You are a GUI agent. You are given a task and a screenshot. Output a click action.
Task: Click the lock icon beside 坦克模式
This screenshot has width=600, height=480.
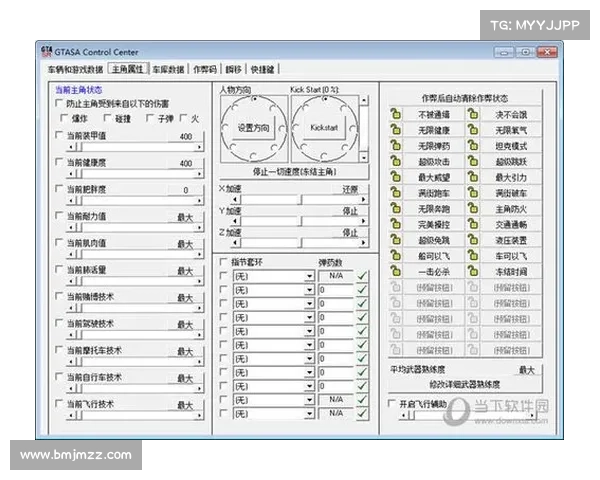(471, 144)
